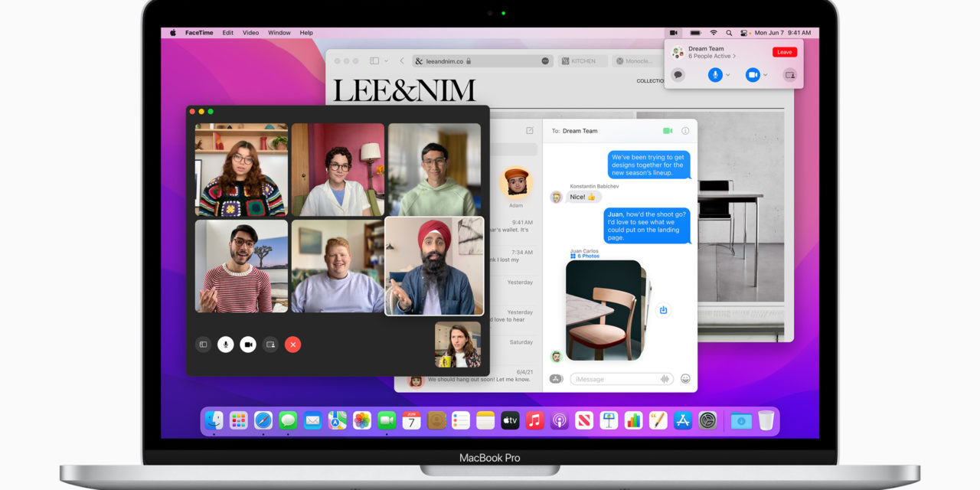This screenshot has width=980, height=490.
Task: Turn off camera in FaceTime window
Action: 248,345
